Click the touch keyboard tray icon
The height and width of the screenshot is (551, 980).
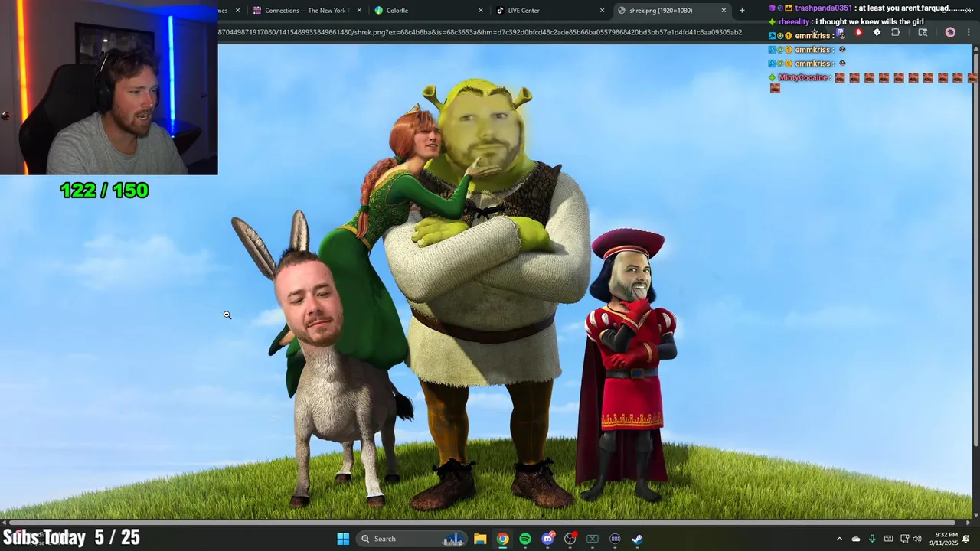(x=888, y=539)
